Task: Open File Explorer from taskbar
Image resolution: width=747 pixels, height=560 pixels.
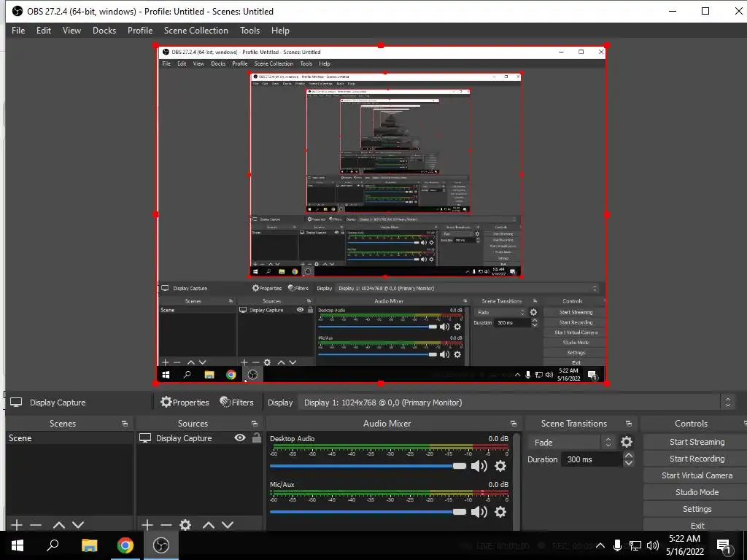Action: 89,545
